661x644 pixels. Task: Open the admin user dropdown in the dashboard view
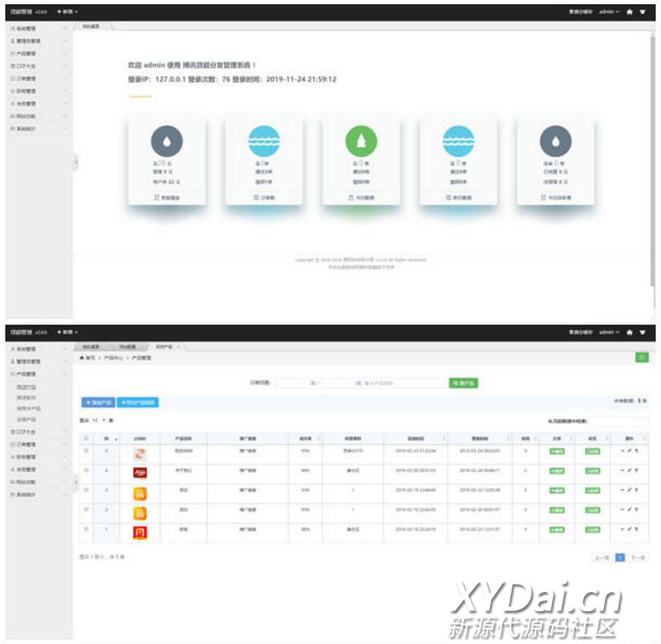(x=609, y=12)
